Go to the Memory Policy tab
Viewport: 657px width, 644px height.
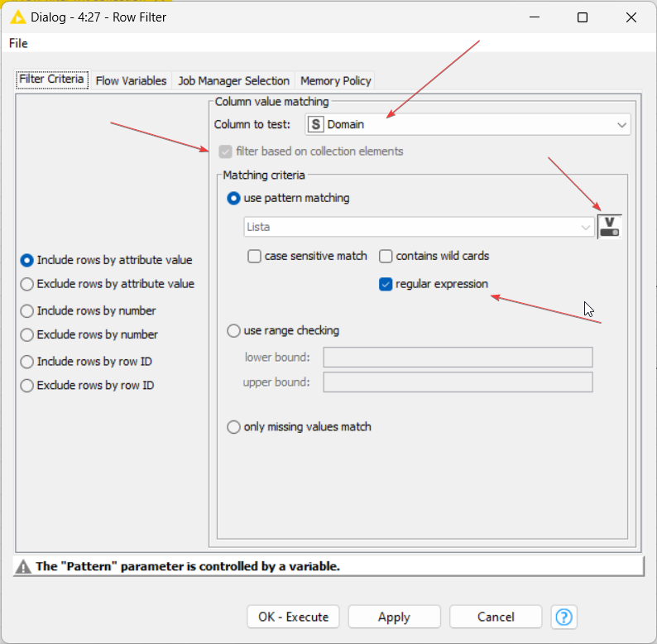335,80
